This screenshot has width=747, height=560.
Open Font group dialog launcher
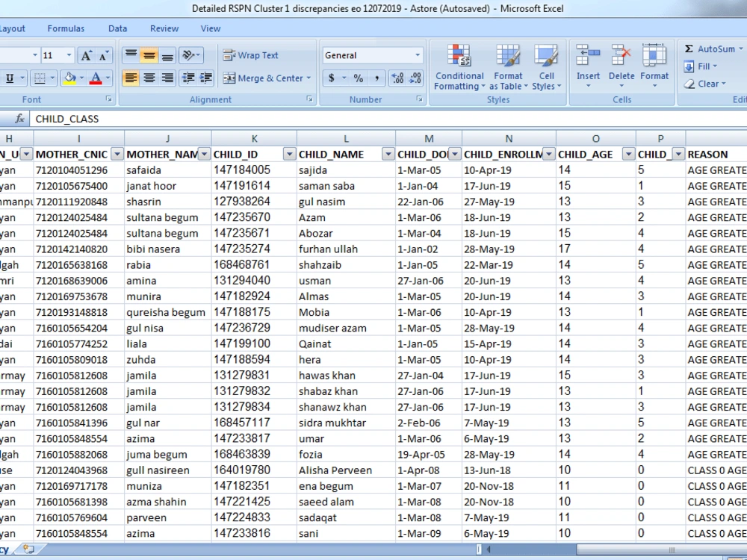click(x=108, y=99)
